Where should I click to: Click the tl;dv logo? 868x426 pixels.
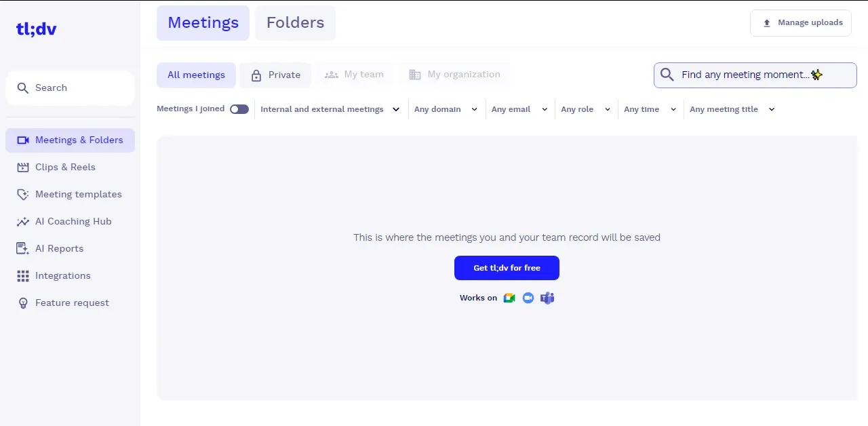[37, 29]
